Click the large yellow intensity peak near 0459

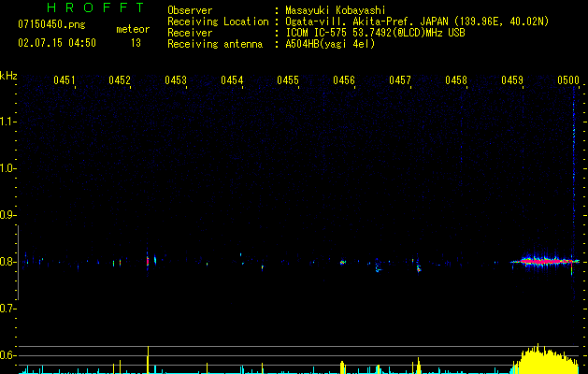pos(546,359)
